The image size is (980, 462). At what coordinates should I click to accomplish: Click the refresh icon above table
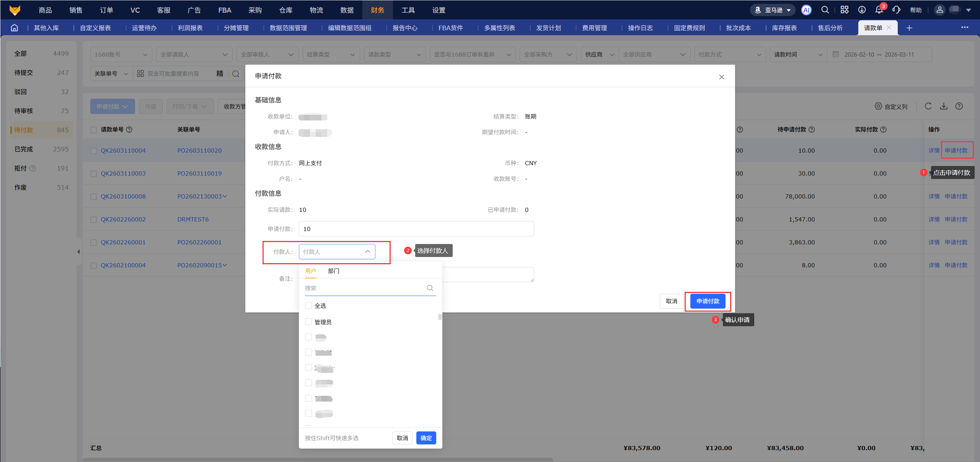(x=928, y=106)
